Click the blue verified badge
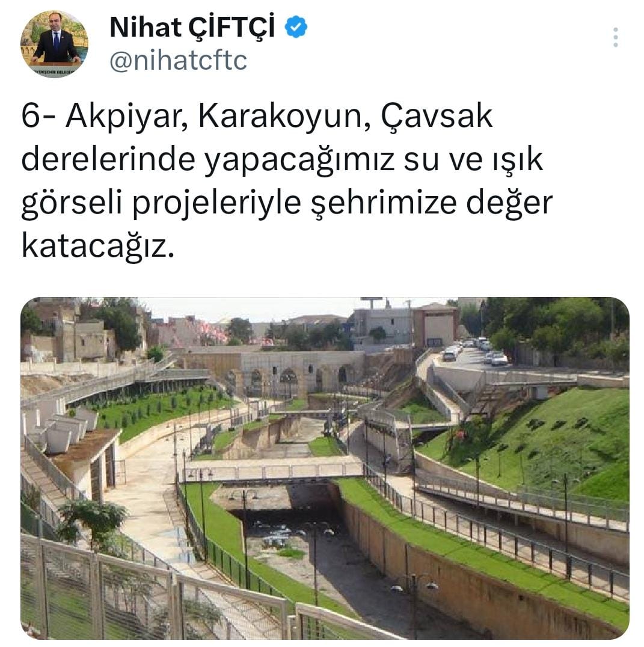 296,27
